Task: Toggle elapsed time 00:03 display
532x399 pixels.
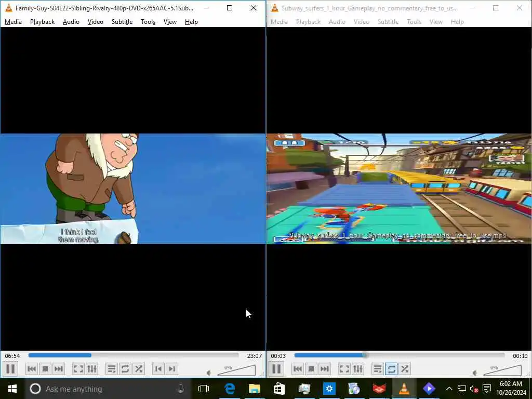Action: 278,355
